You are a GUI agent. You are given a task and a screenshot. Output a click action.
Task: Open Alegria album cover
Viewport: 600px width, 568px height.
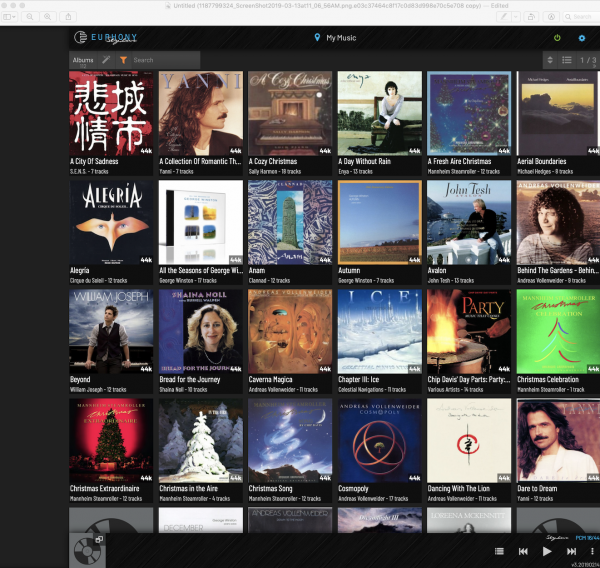(111, 222)
